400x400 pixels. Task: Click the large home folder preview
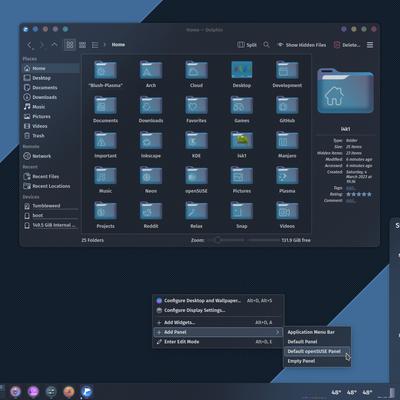coord(345,91)
